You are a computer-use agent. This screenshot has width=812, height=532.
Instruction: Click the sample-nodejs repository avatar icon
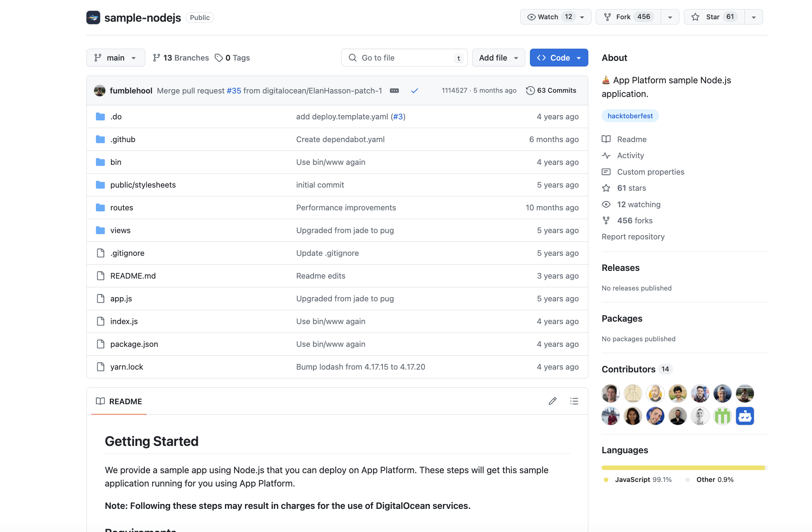click(93, 17)
